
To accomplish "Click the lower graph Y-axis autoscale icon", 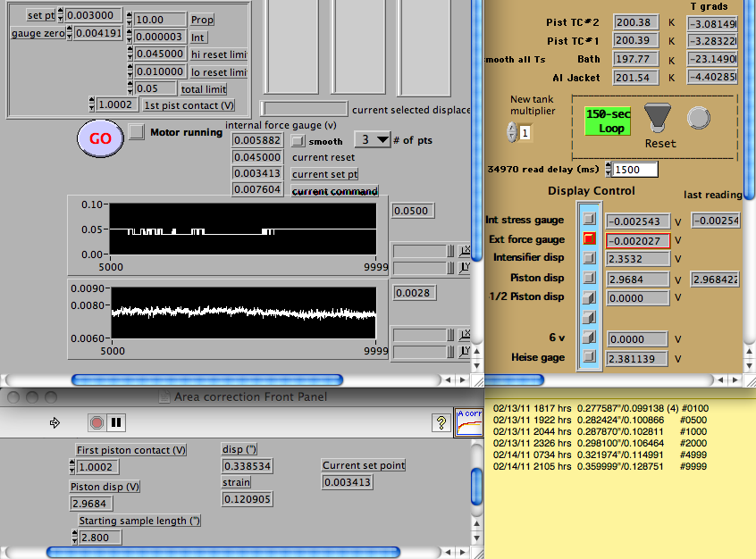I will click(x=466, y=349).
